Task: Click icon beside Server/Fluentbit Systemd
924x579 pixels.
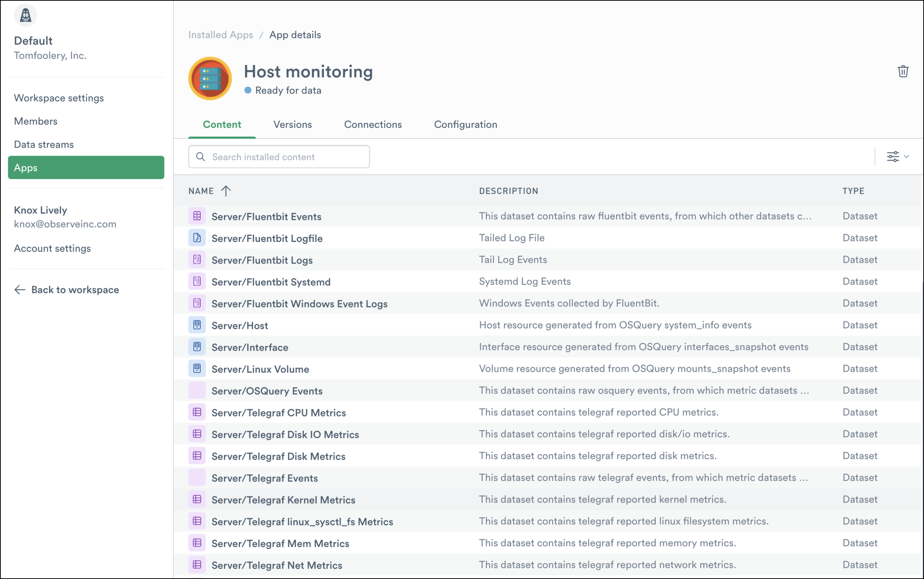Action: (x=197, y=281)
